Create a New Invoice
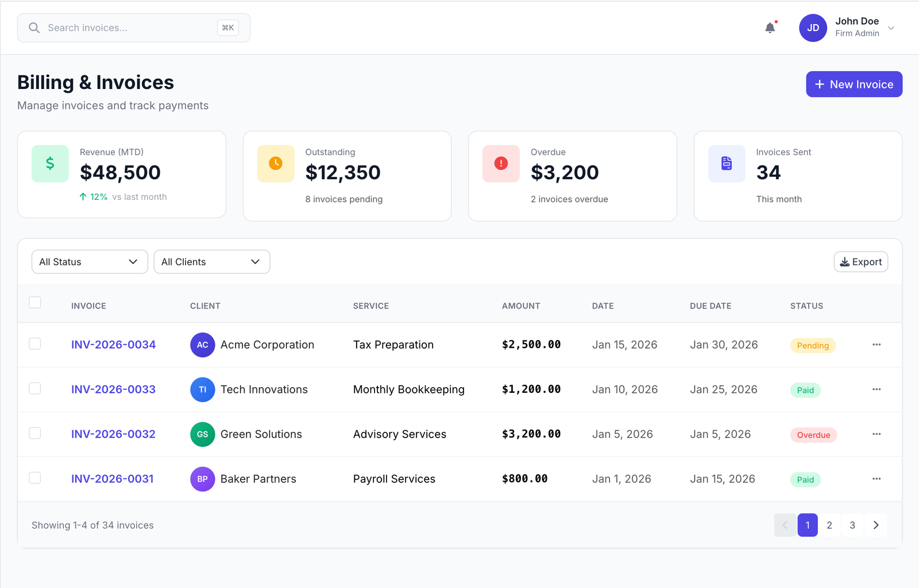The height and width of the screenshot is (588, 919). tap(854, 84)
